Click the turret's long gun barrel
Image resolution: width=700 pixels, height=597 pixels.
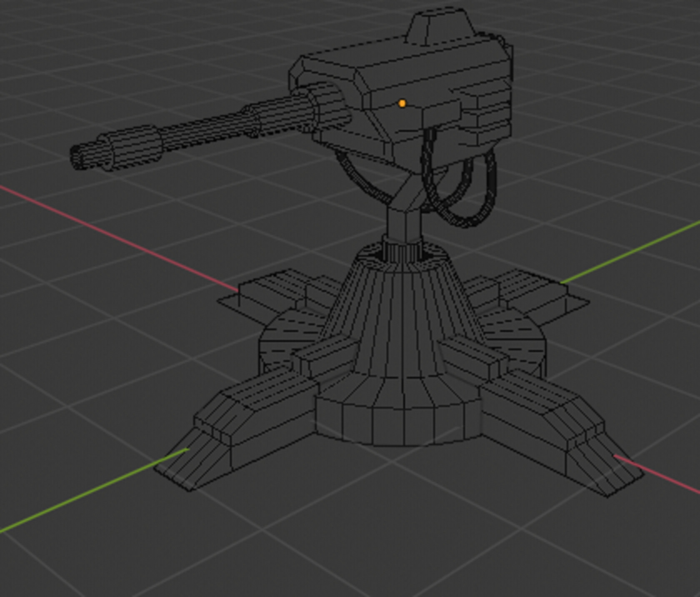(x=208, y=129)
